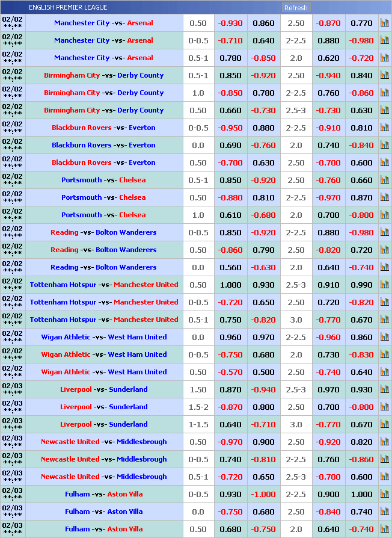Open chart icon for Fulham-Aston Villa 0.0 handicap row
The image size is (392, 538).
(384, 512)
